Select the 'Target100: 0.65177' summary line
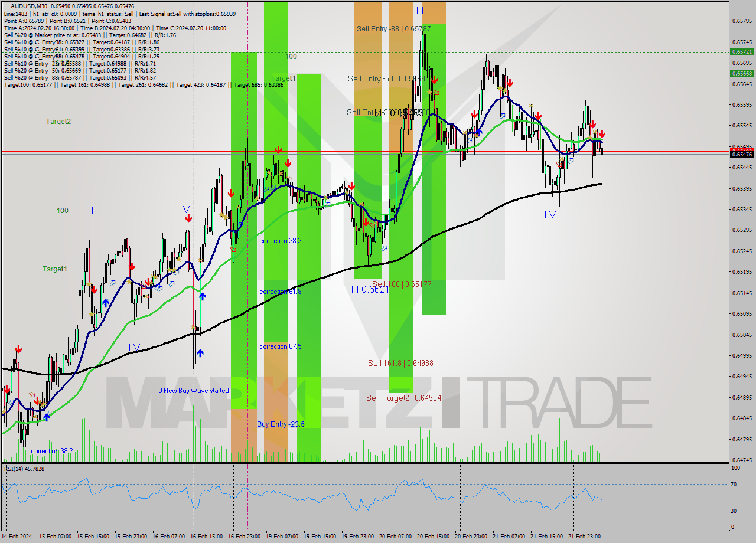Image resolution: width=756 pixels, height=543 pixels. pyautogui.click(x=144, y=85)
